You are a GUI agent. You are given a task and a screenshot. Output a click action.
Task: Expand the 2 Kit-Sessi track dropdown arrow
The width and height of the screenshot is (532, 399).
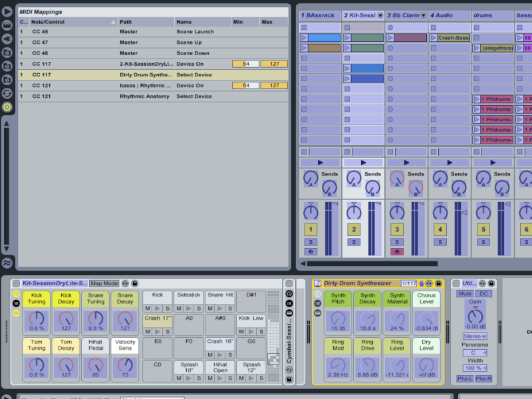click(380, 15)
